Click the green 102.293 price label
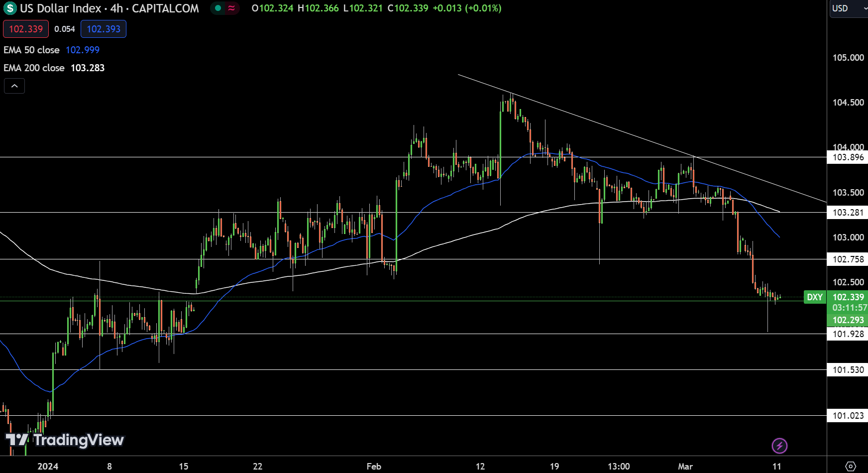Image resolution: width=868 pixels, height=473 pixels. point(848,320)
